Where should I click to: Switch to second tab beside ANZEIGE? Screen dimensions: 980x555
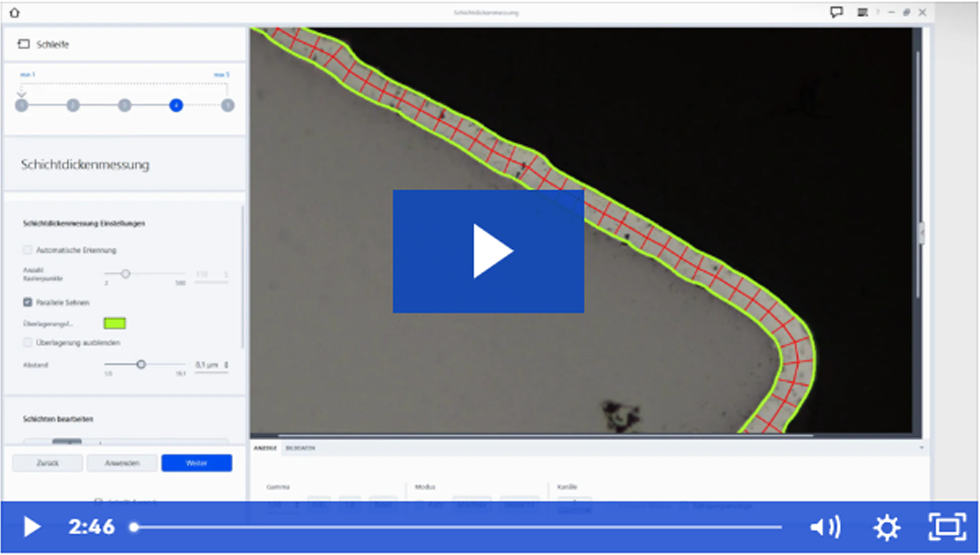[300, 448]
